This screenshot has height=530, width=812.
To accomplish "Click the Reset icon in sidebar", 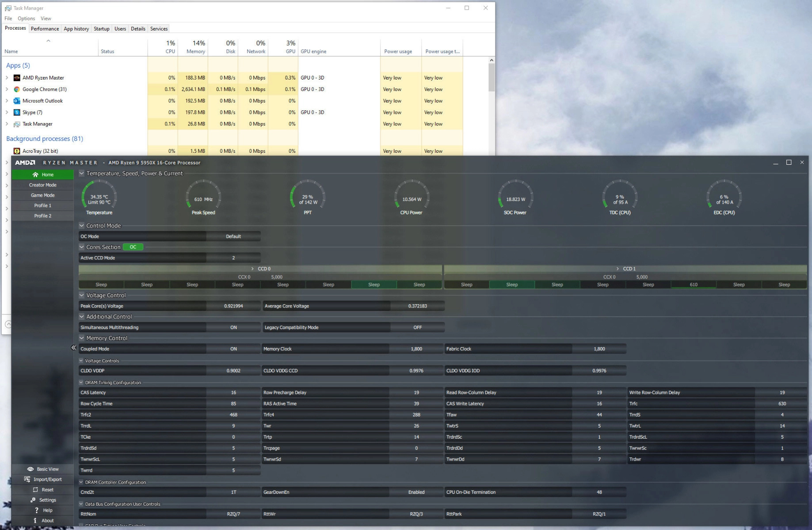I will pyautogui.click(x=35, y=490).
